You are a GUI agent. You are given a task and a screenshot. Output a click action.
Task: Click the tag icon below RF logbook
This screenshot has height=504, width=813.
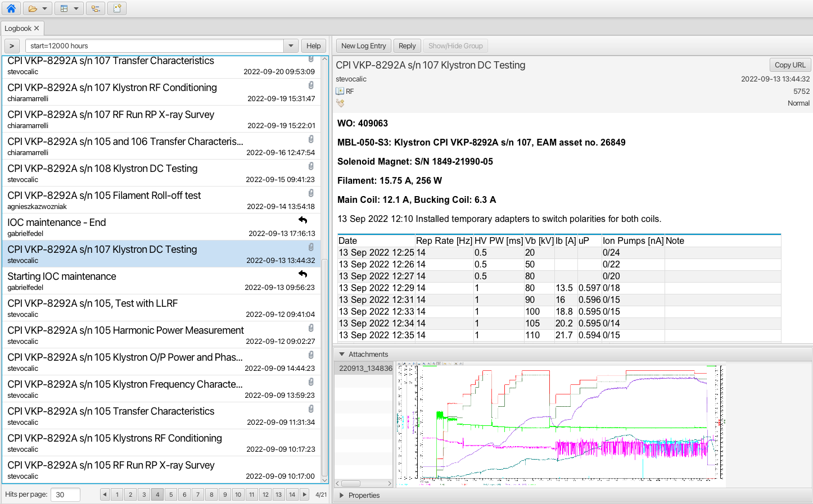(x=340, y=103)
